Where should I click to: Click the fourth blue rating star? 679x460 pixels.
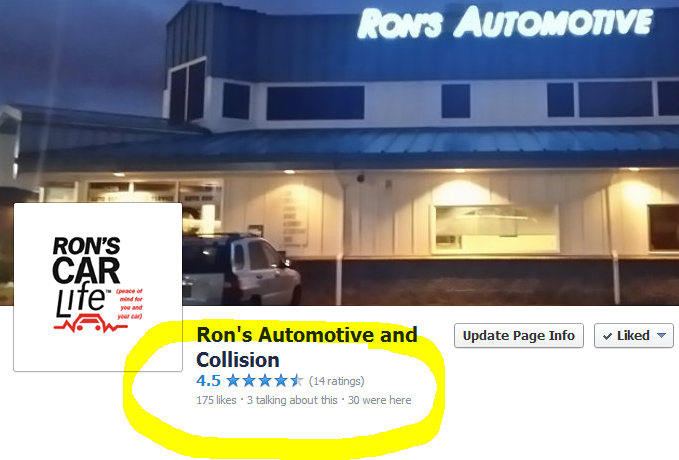[281, 381]
